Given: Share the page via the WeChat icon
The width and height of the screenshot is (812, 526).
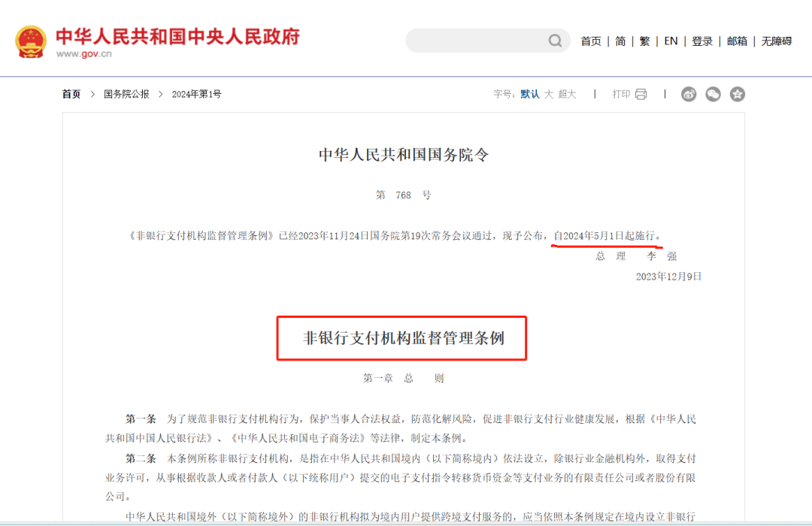Looking at the screenshot, I should tap(713, 94).
